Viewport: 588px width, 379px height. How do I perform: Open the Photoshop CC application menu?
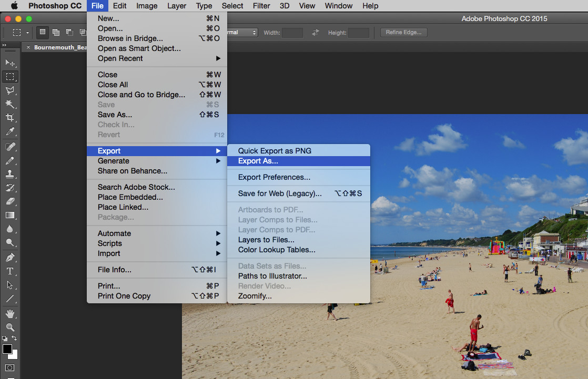[x=55, y=6]
